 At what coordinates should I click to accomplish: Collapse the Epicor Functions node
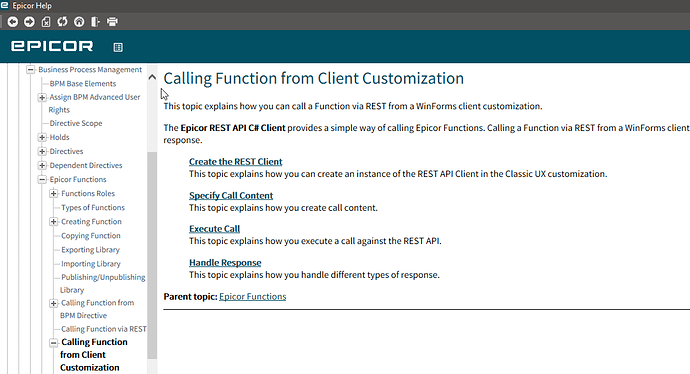pos(42,180)
